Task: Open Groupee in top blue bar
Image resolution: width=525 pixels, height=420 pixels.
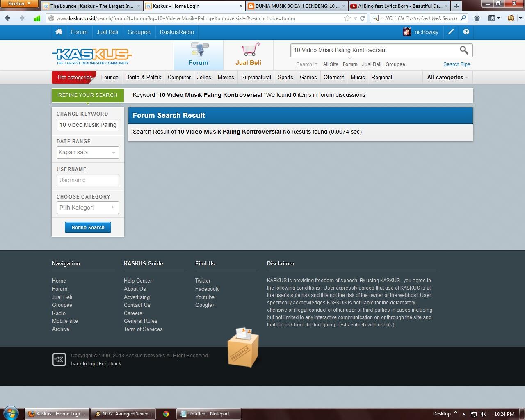Action: (139, 32)
